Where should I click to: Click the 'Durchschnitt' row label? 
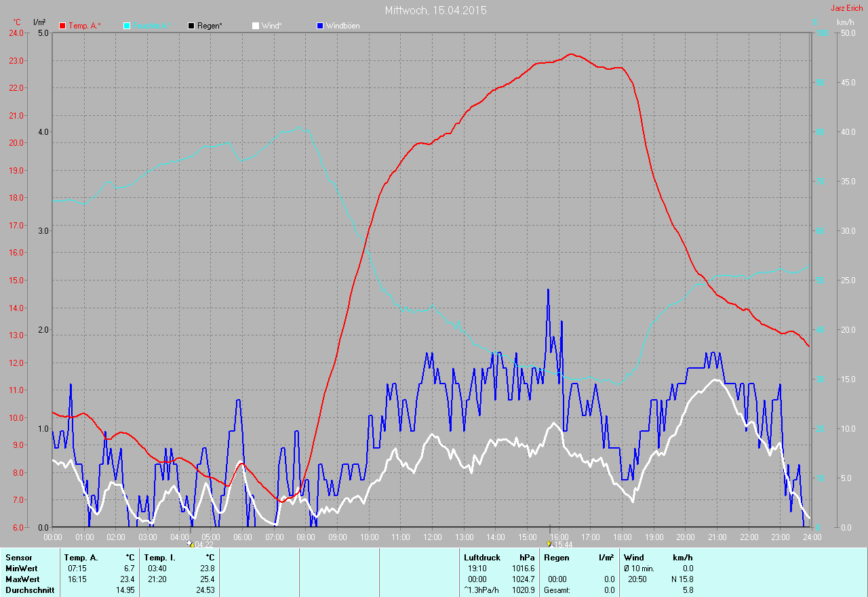[28, 590]
